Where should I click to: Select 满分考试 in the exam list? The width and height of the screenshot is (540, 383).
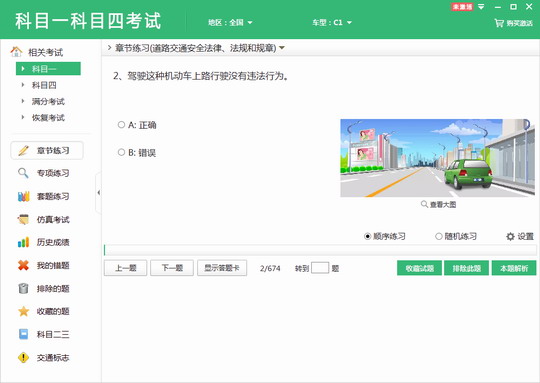coord(48,101)
